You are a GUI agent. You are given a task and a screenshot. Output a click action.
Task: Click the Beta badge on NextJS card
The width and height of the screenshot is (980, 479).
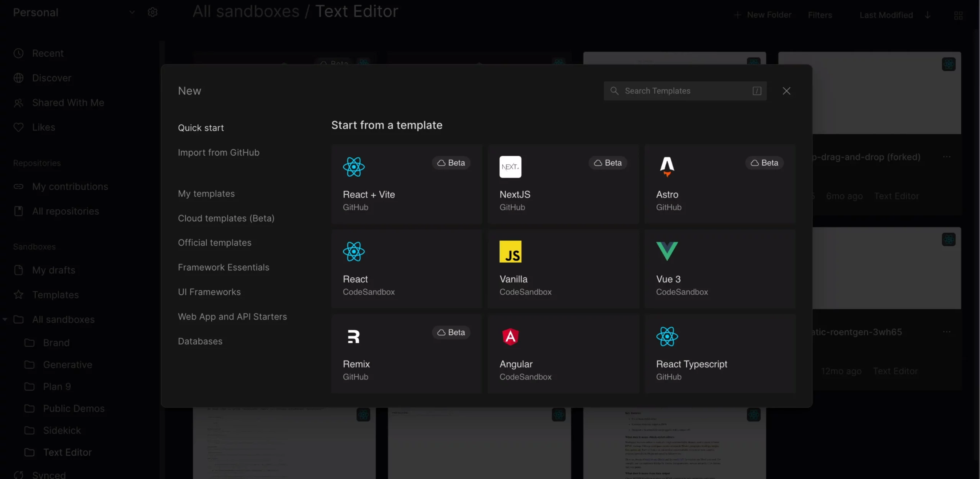[608, 163]
